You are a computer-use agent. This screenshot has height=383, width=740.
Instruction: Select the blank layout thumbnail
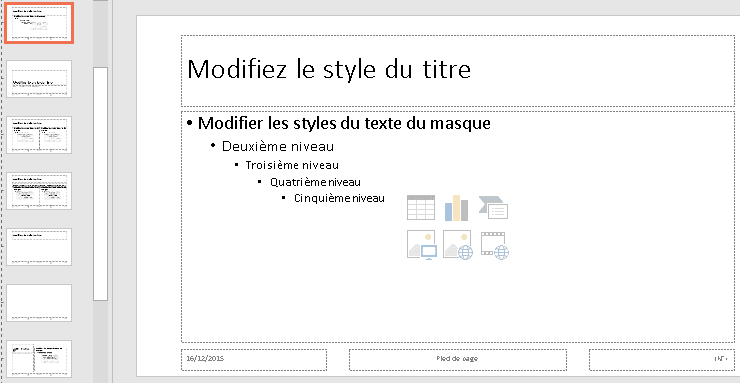(39, 303)
